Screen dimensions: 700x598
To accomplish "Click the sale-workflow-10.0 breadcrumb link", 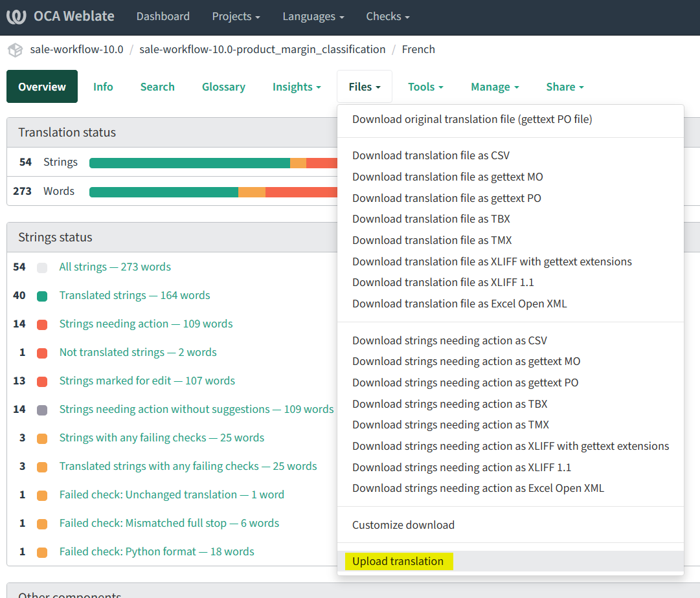I will 76,50.
